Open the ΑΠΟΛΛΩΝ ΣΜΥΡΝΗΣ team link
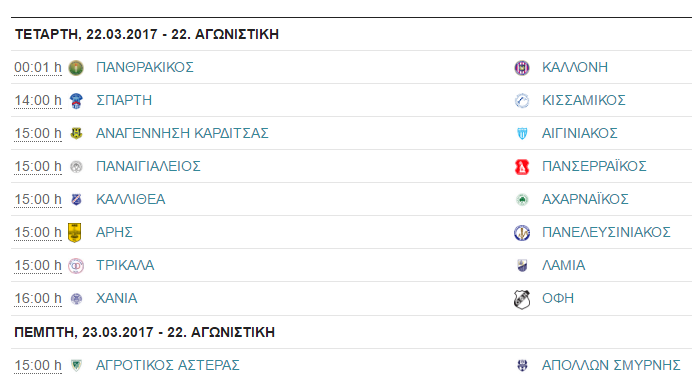 [611, 366]
